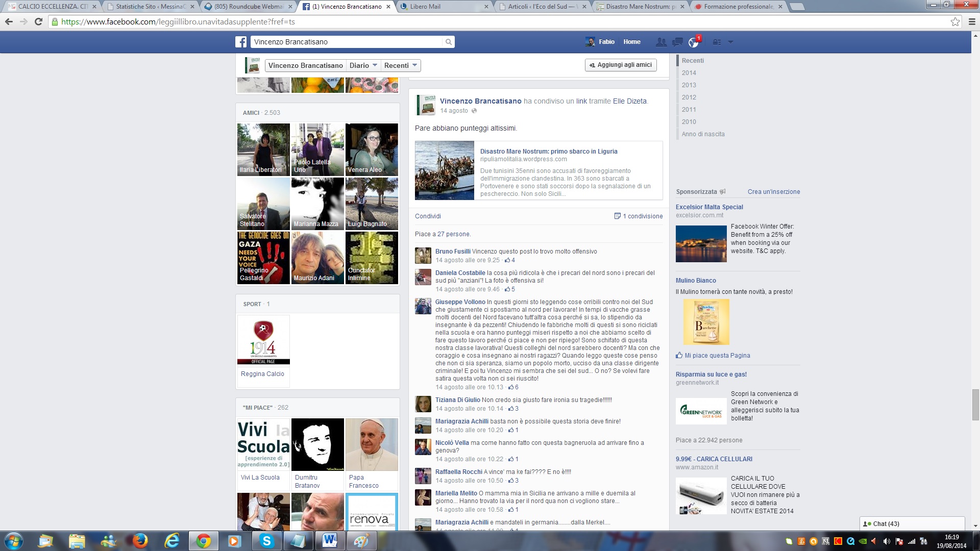Click like count on Daniela Costabile comment

coord(510,289)
